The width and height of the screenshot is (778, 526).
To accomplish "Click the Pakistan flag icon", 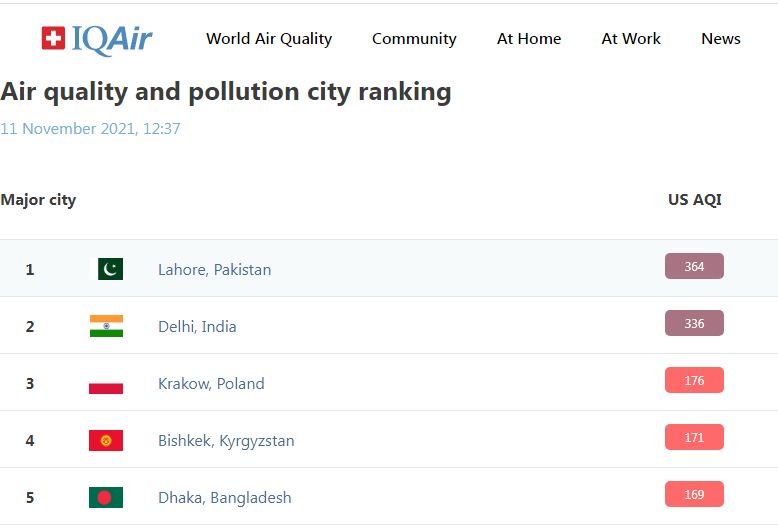I will (x=110, y=269).
